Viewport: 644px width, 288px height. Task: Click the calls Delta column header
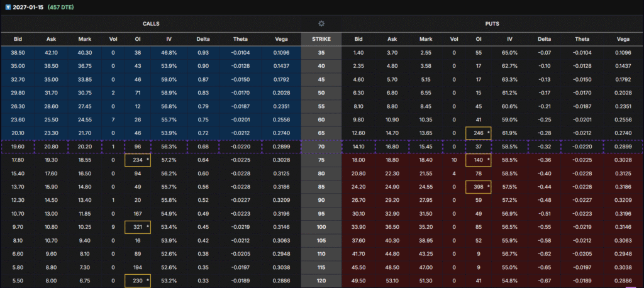(203, 39)
